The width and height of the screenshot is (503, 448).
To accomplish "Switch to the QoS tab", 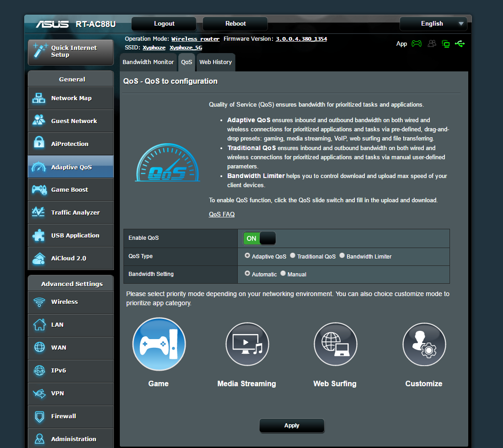I will tap(187, 62).
